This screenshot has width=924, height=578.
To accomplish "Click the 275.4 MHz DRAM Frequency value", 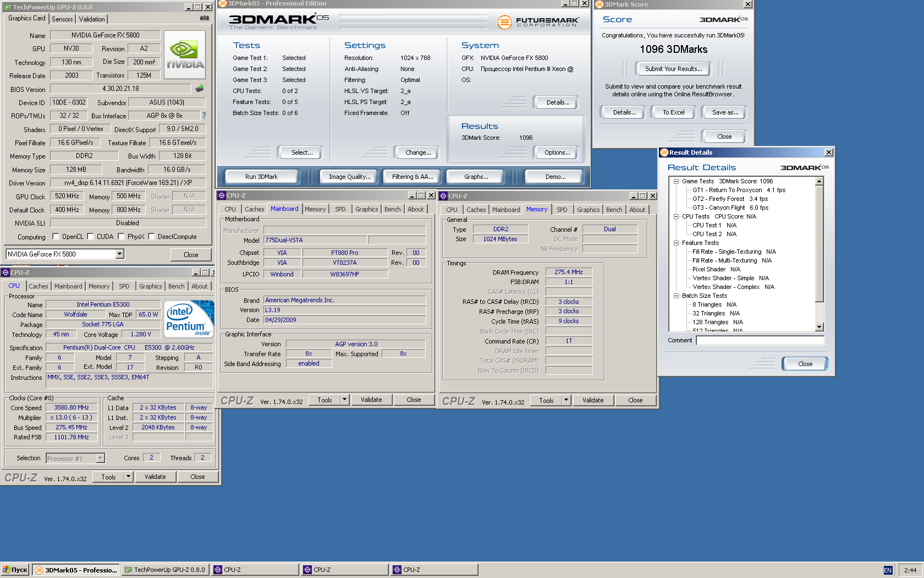I will 569,272.
